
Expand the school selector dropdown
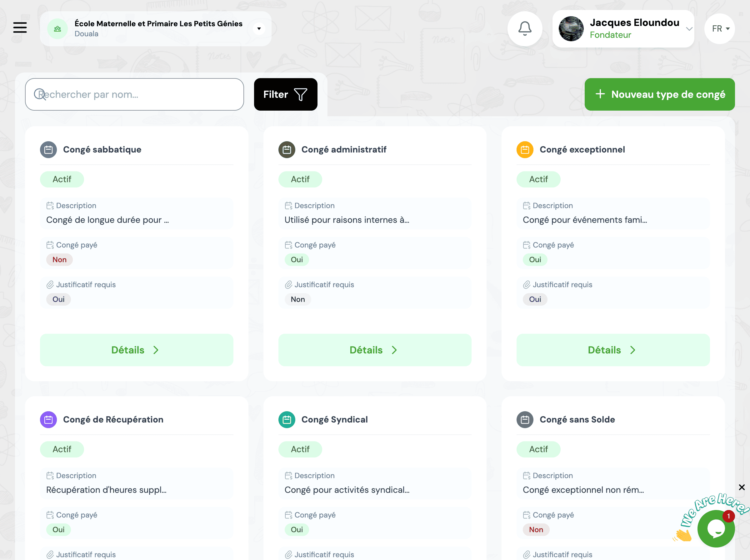(259, 28)
